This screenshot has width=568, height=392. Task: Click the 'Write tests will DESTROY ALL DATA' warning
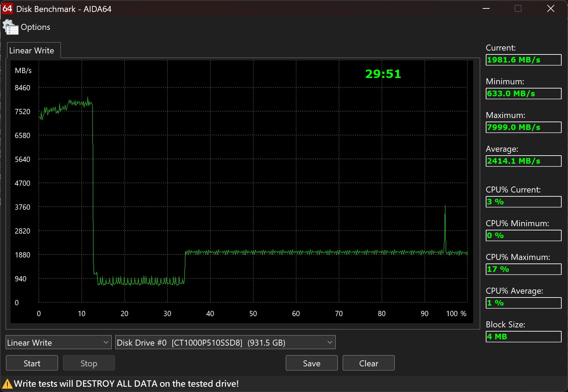[126, 384]
